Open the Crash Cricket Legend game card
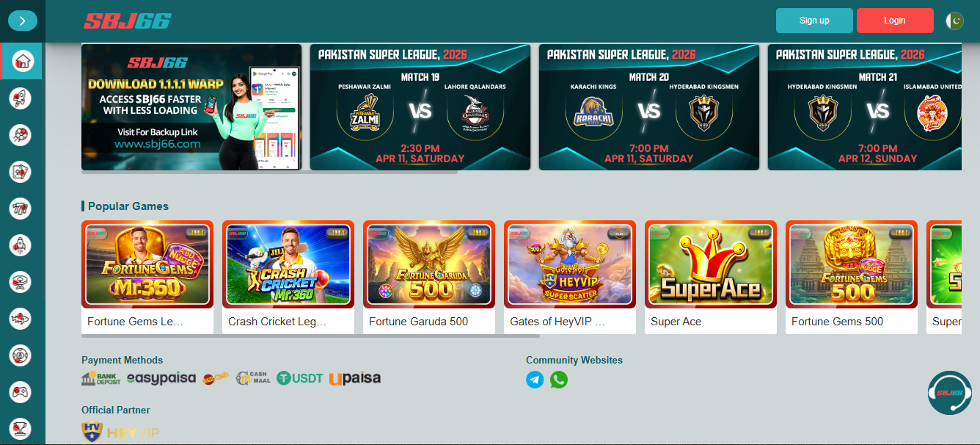Screen dimensions: 980x445 (288, 277)
